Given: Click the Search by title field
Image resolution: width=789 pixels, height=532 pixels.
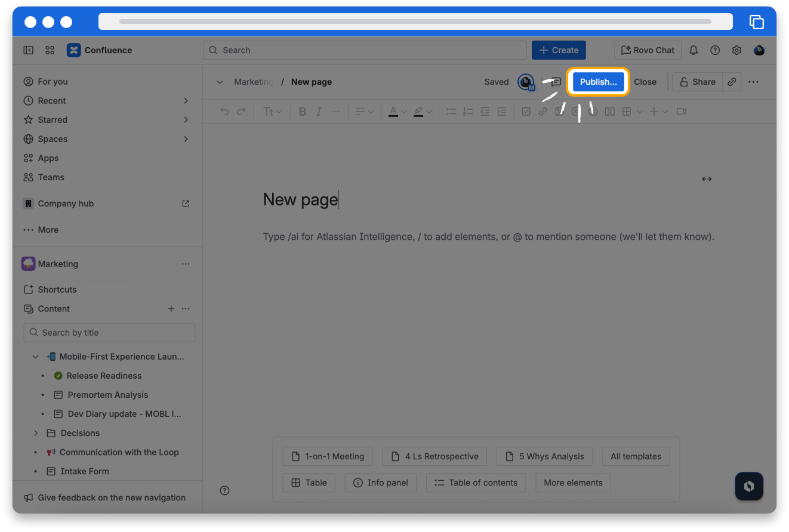Looking at the screenshot, I should [110, 333].
